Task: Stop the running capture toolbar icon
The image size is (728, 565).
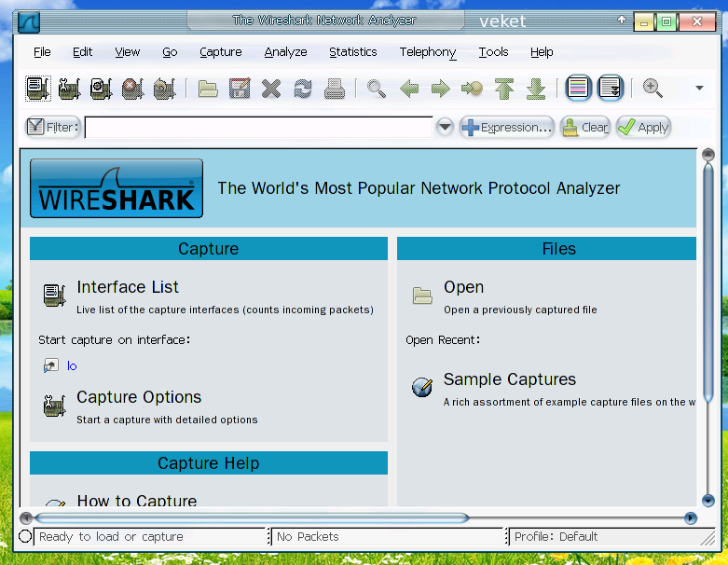Action: click(x=132, y=89)
